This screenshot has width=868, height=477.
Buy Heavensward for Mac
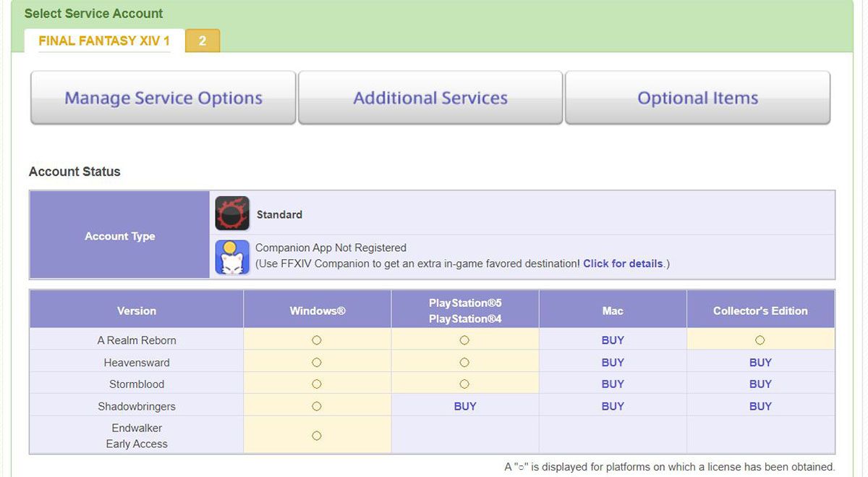coord(612,362)
